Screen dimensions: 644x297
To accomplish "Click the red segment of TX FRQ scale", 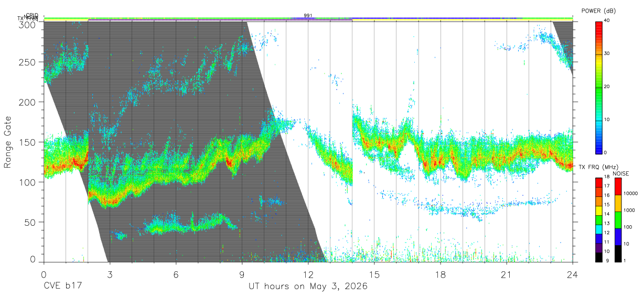I will coord(599,183).
